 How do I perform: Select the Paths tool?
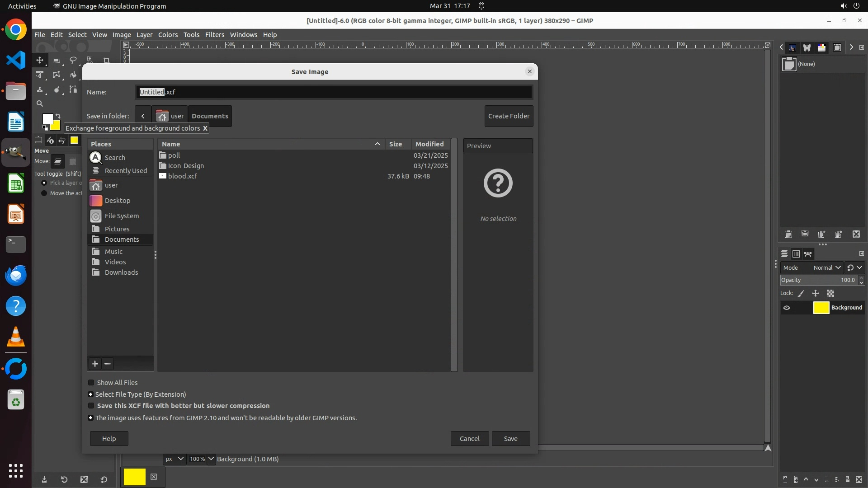[x=73, y=89]
